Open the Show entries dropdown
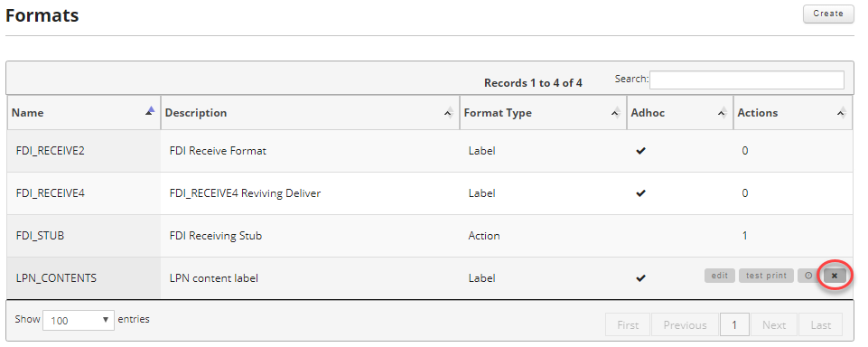868x347 pixels. coord(79,320)
